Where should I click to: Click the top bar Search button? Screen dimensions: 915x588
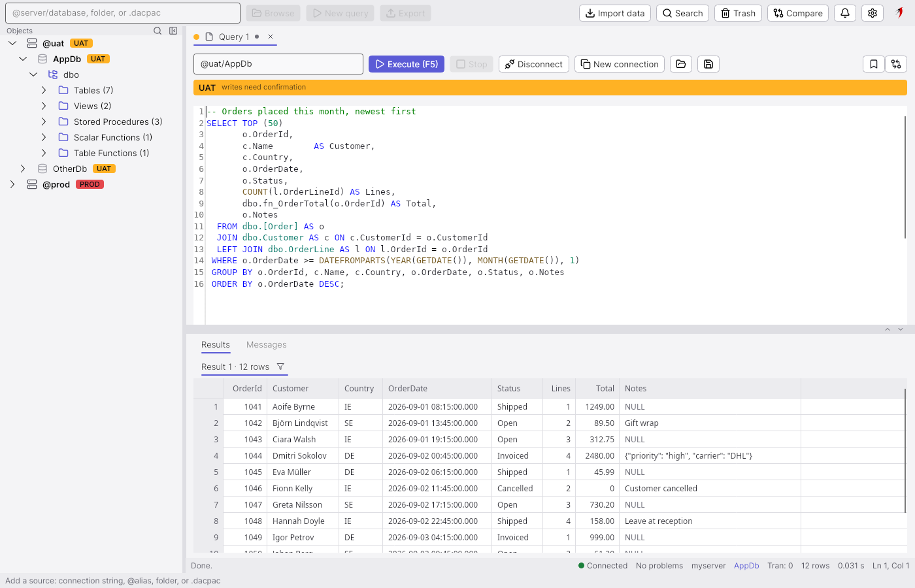(x=682, y=13)
